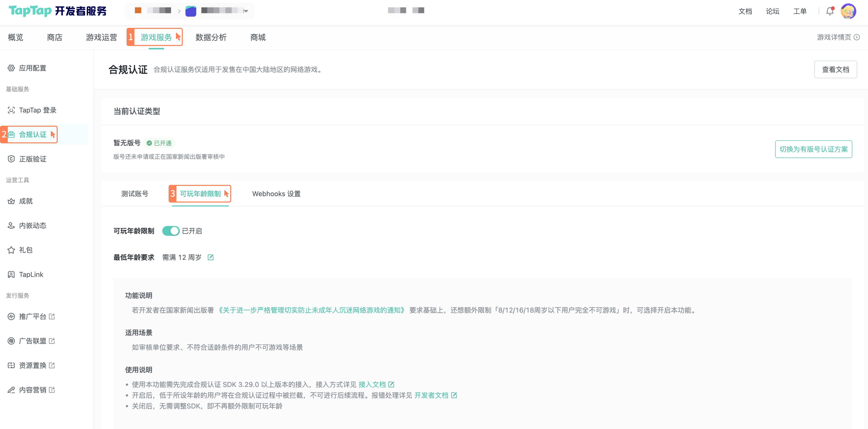Click external link icon next to 推广平台
The width and height of the screenshot is (868, 429).
[x=52, y=317]
